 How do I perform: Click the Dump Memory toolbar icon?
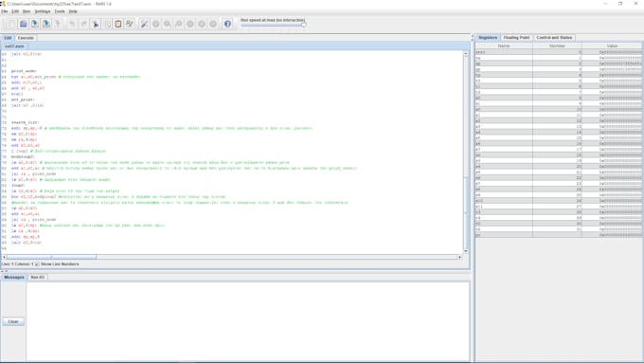click(58, 24)
